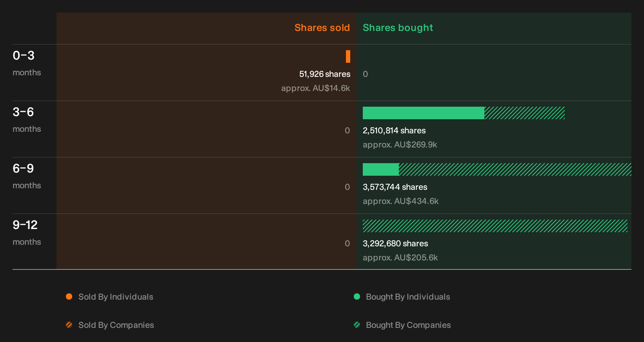The height and width of the screenshot is (342, 644).
Task: Click the Shares sold column header
Action: point(322,28)
